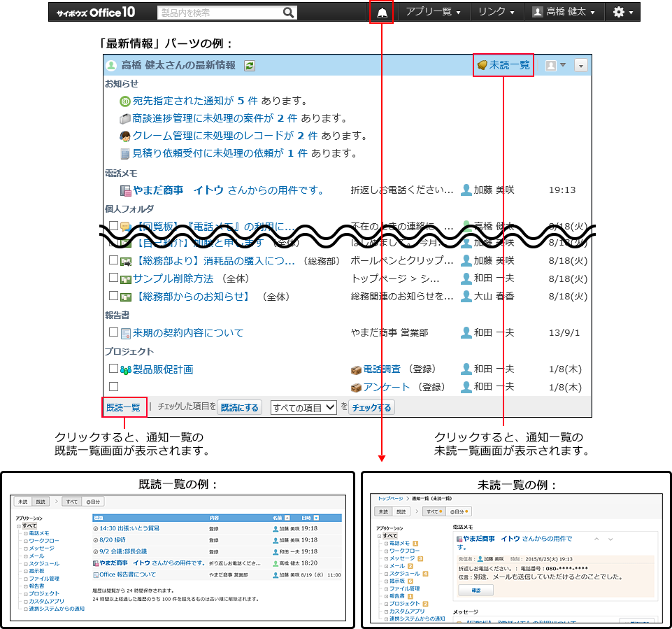
Task: Click bulletin icon beside 【総務部より】消耗品
Action: coord(126,262)
